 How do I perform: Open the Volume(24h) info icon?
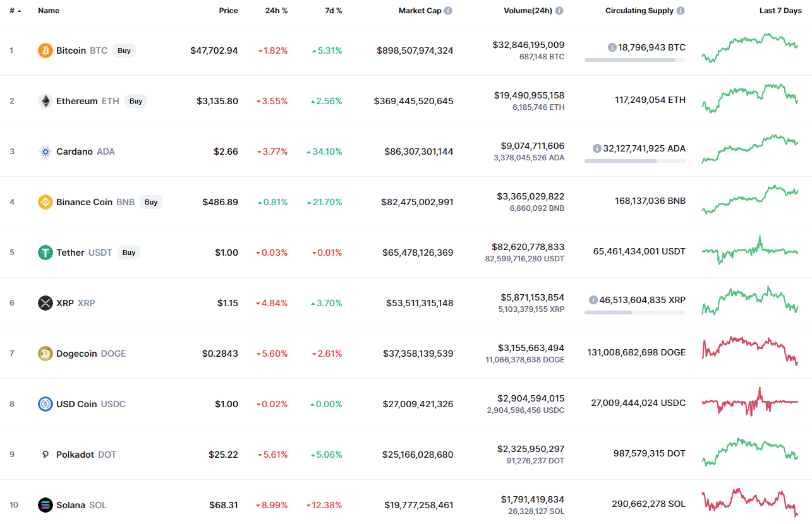[x=559, y=11]
